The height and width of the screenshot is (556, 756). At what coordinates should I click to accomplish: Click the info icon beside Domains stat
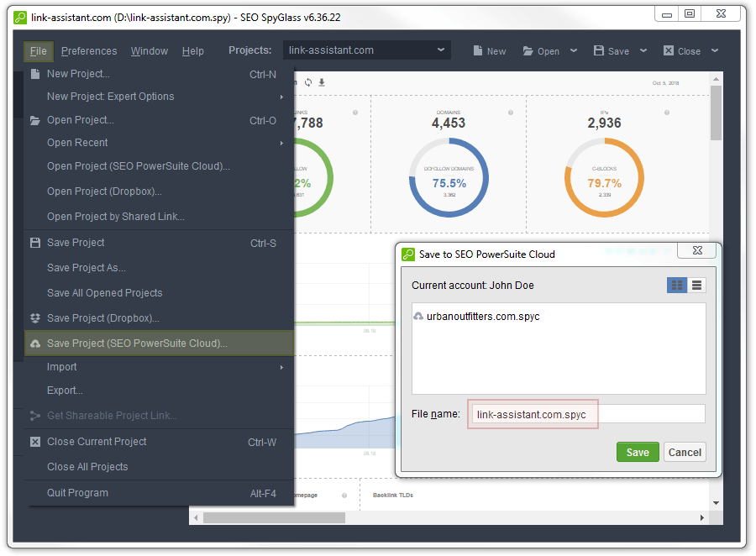pyautogui.click(x=511, y=113)
